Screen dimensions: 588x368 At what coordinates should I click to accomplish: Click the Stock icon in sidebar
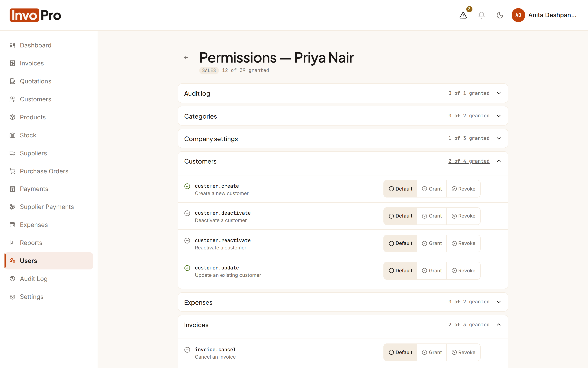[12, 135]
